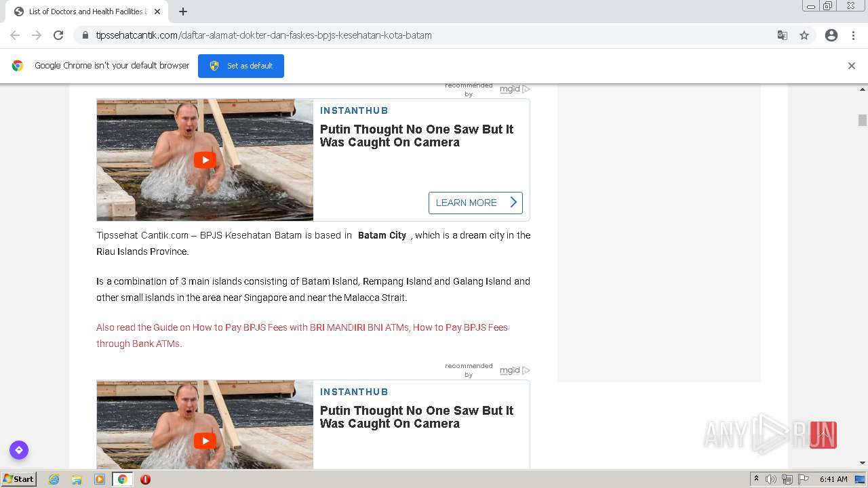Click the browser back arrow
The width and height of the screenshot is (868, 488).
click(15, 35)
